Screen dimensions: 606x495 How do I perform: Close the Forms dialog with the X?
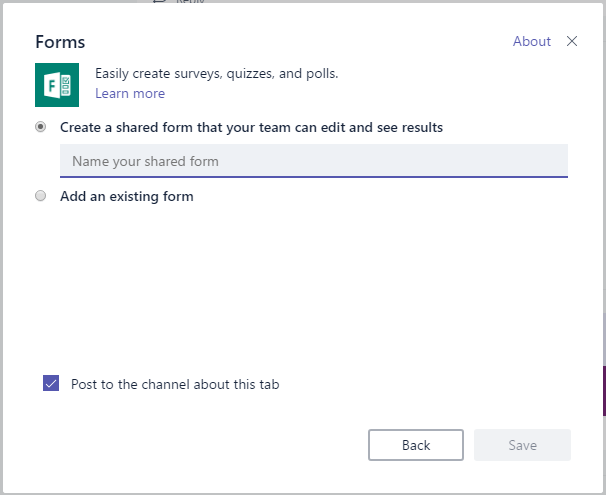pyautogui.click(x=572, y=41)
